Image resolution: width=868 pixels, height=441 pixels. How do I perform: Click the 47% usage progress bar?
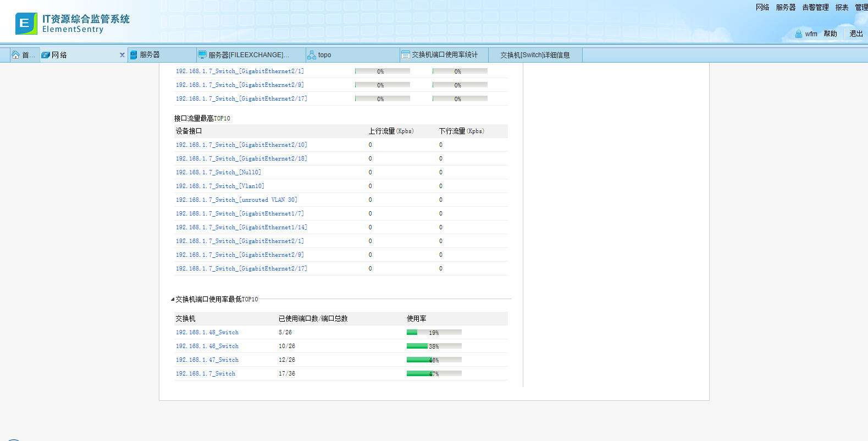coord(434,373)
